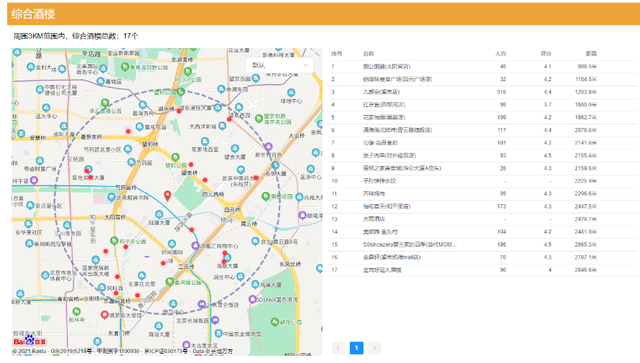Click the 海航大厦 building marker
The image size is (640, 363).
(227, 257)
